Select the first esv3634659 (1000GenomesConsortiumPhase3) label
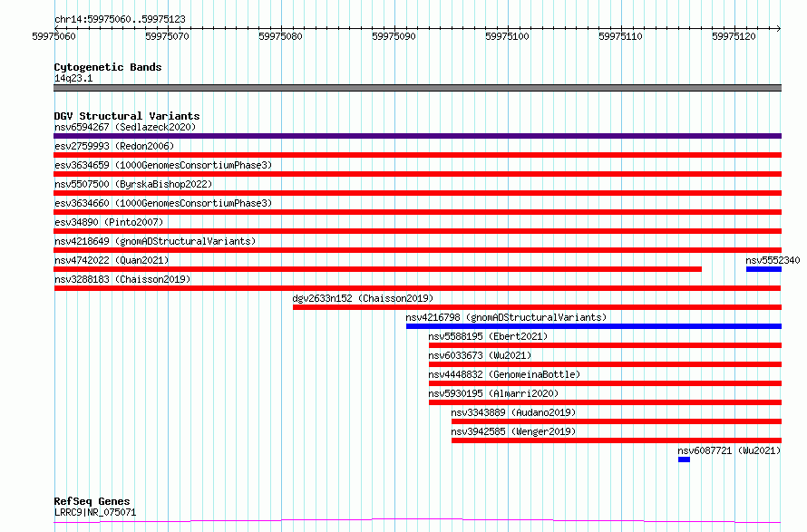Image resolution: width=807 pixels, height=532 pixels. click(163, 165)
